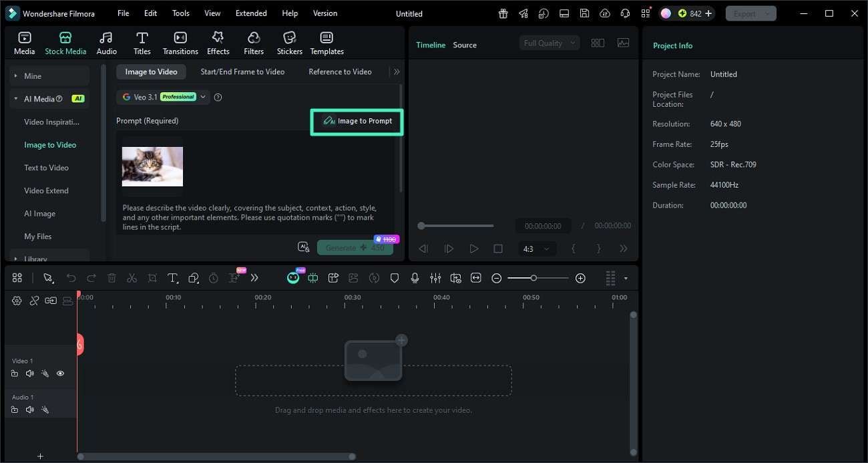Click the timeline zoom out minus button
Viewport: 868px width, 463px height.
click(x=496, y=278)
